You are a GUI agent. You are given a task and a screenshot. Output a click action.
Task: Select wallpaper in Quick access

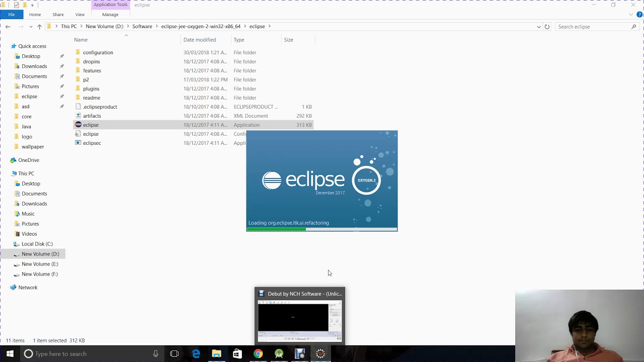click(33, 147)
